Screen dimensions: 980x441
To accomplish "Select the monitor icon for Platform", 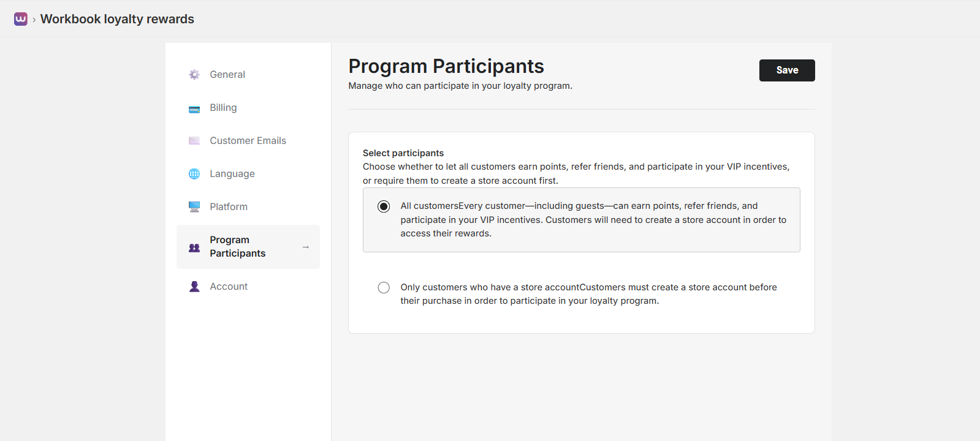I will click(x=194, y=206).
